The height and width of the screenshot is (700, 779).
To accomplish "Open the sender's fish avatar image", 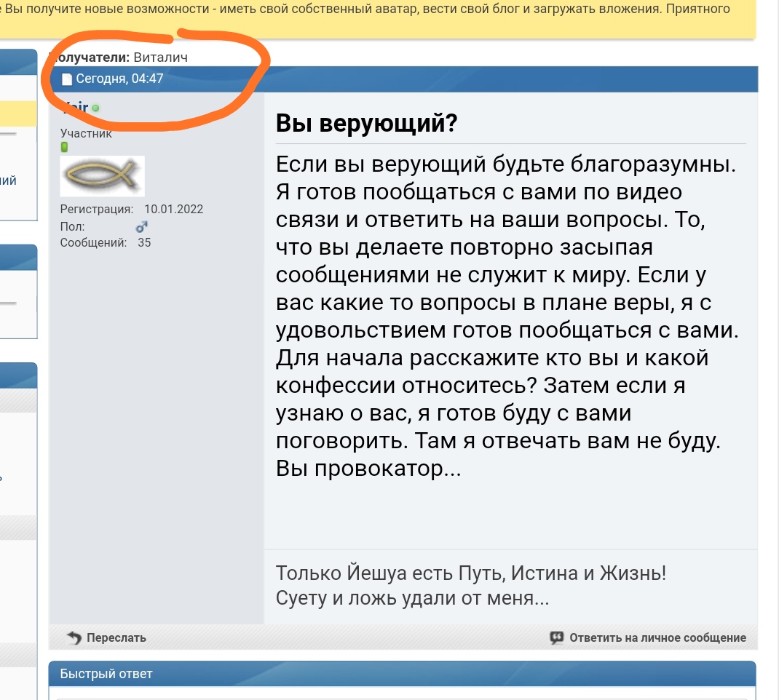I will 102,176.
